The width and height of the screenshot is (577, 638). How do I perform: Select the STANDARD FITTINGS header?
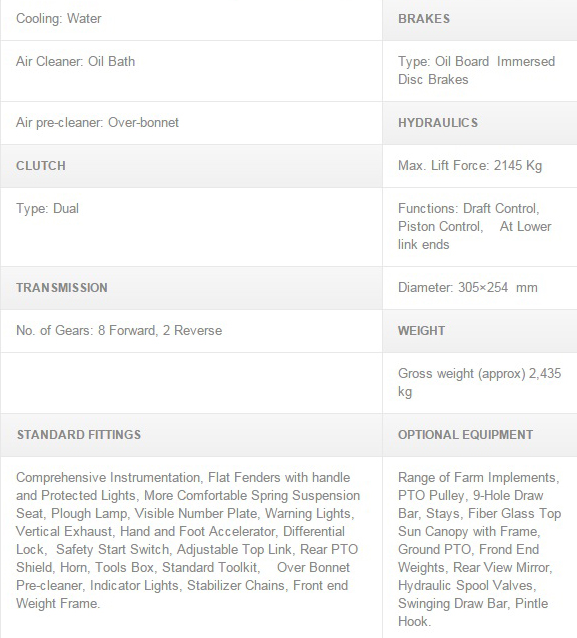(x=191, y=435)
